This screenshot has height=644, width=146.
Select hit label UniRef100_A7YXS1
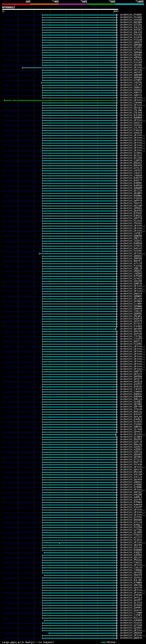coord(131,50)
